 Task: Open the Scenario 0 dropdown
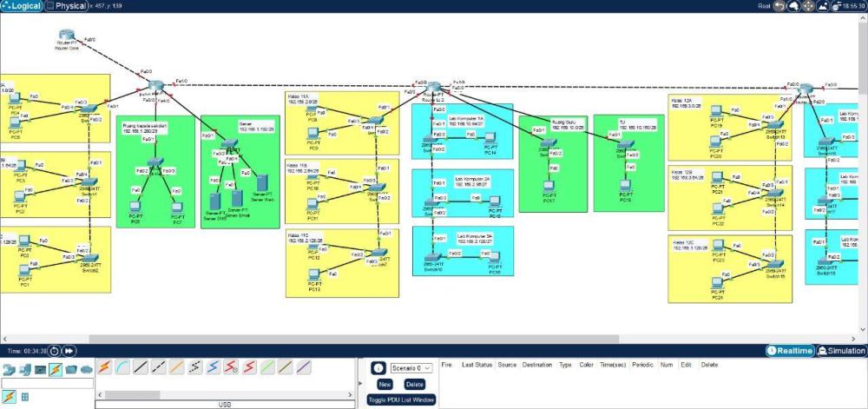411,368
